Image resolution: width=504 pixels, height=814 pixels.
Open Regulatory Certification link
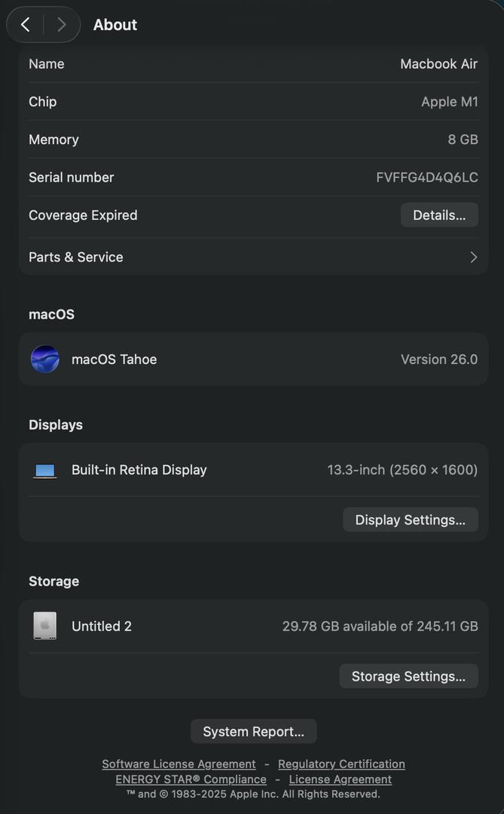coord(341,764)
